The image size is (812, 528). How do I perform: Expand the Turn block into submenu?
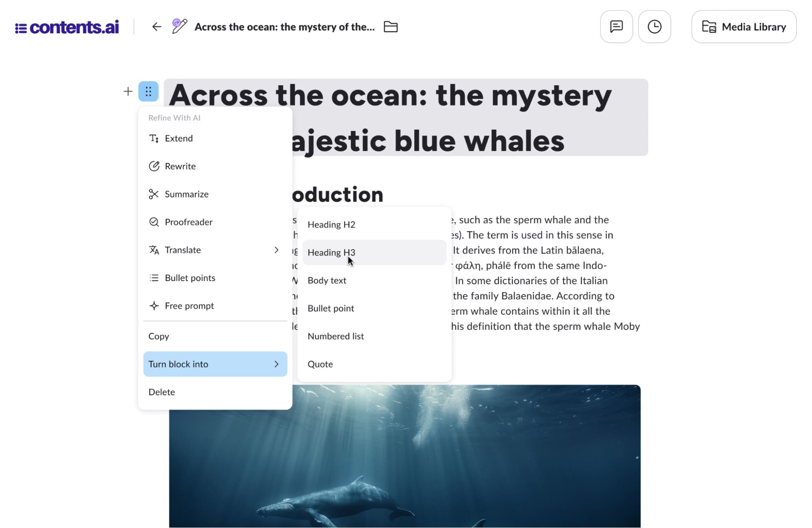point(215,364)
